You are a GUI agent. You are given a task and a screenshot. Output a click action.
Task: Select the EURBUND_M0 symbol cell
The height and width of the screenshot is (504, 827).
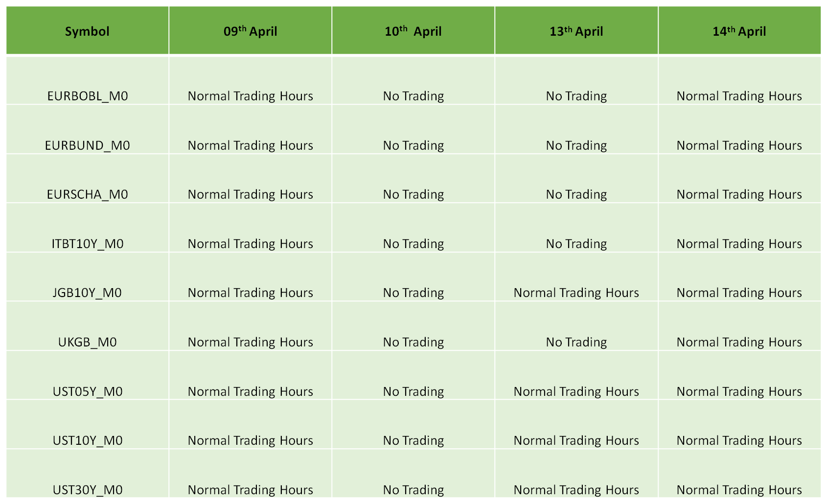coord(88,129)
